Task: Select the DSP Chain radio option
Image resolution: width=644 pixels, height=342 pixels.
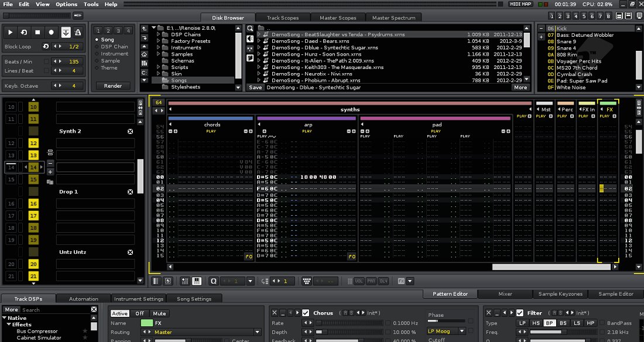Action: [97, 47]
